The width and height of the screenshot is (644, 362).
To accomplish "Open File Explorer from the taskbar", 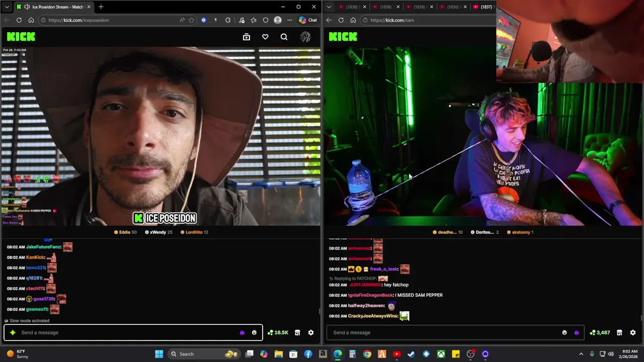I will point(279,354).
